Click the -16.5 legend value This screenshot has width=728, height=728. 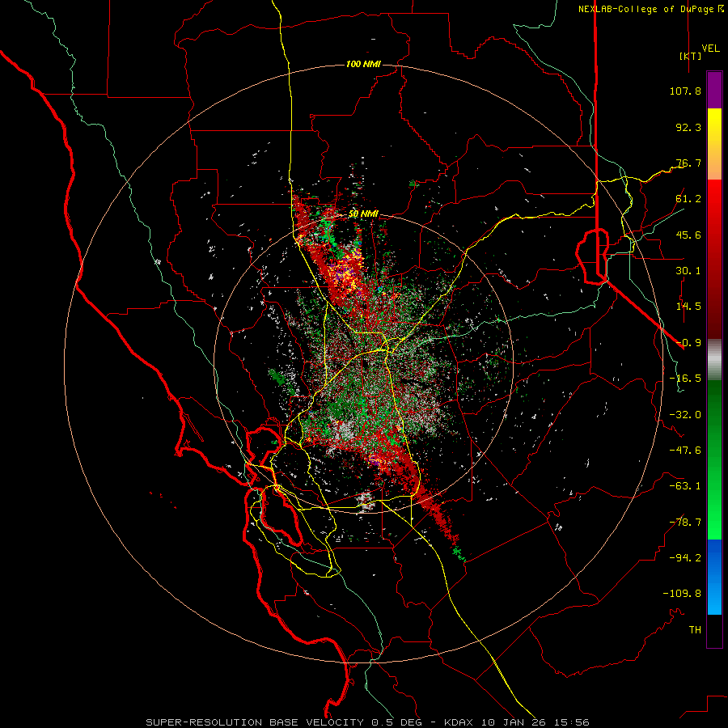point(685,379)
